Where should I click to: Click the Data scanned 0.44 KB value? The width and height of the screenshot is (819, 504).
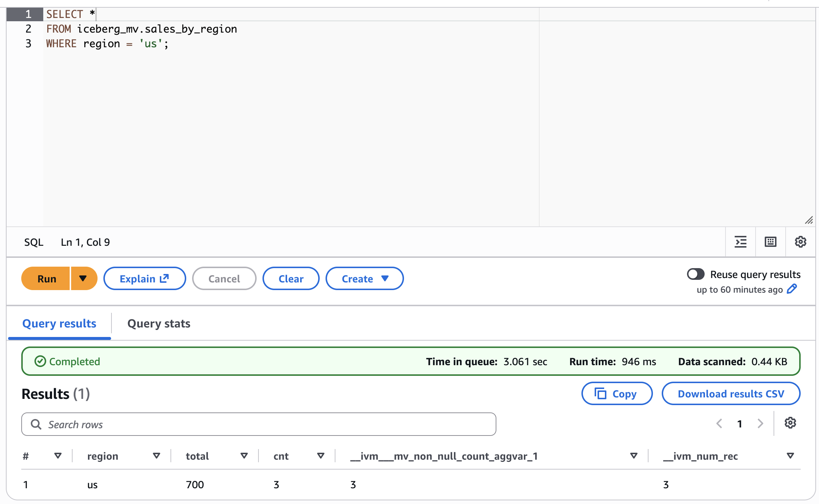click(770, 362)
